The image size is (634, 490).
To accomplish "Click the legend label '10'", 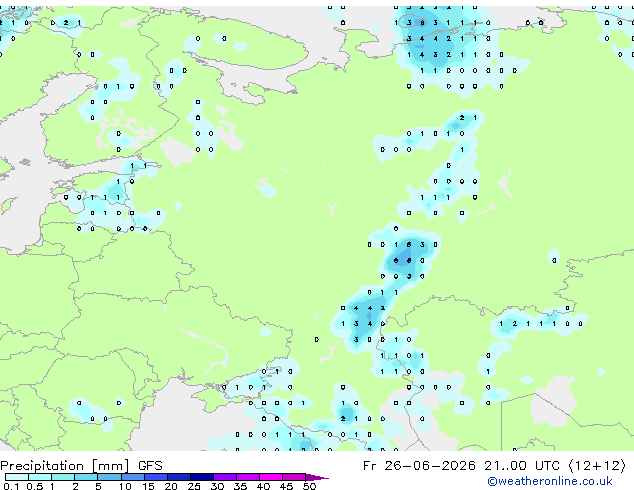I will pos(125,486).
